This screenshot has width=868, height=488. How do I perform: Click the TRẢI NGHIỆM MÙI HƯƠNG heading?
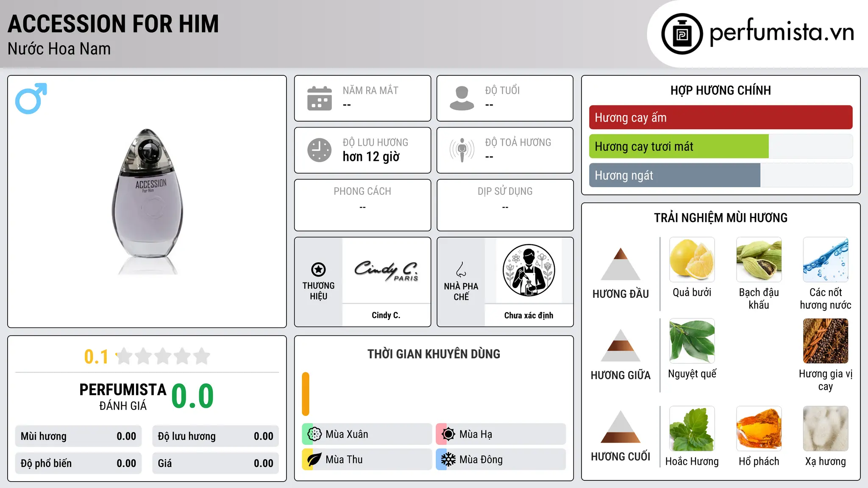(721, 218)
